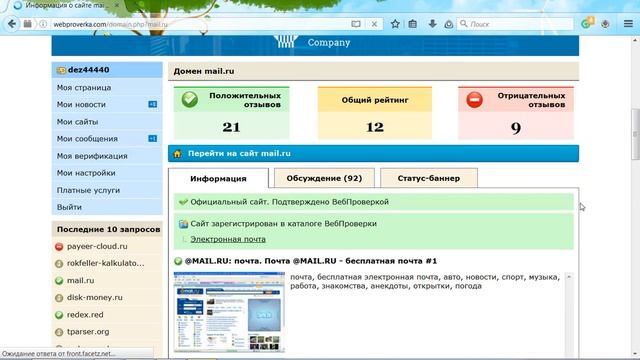The width and height of the screenshot is (640, 360).
Task: Click the @MAIL.RU site title heading
Action: point(311,261)
